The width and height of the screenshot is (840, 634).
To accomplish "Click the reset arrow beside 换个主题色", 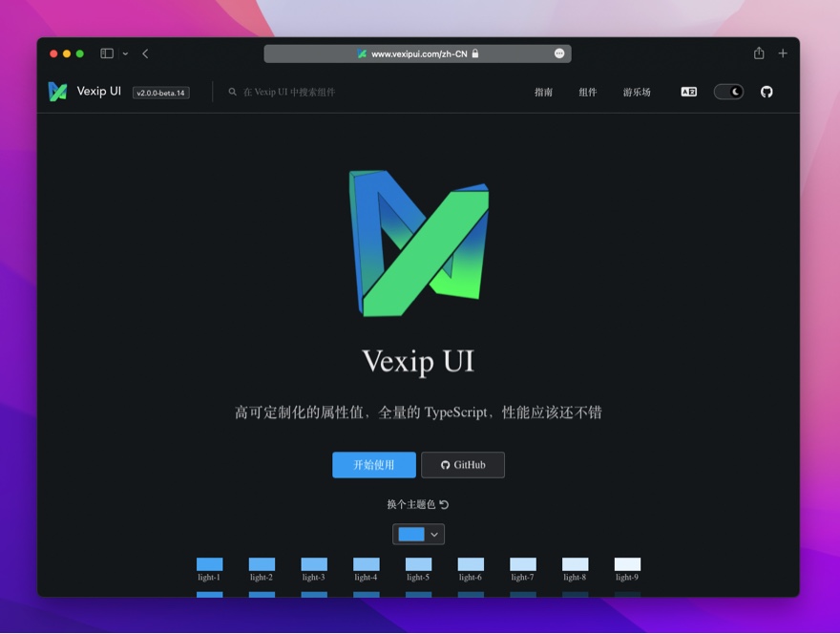I will [446, 503].
